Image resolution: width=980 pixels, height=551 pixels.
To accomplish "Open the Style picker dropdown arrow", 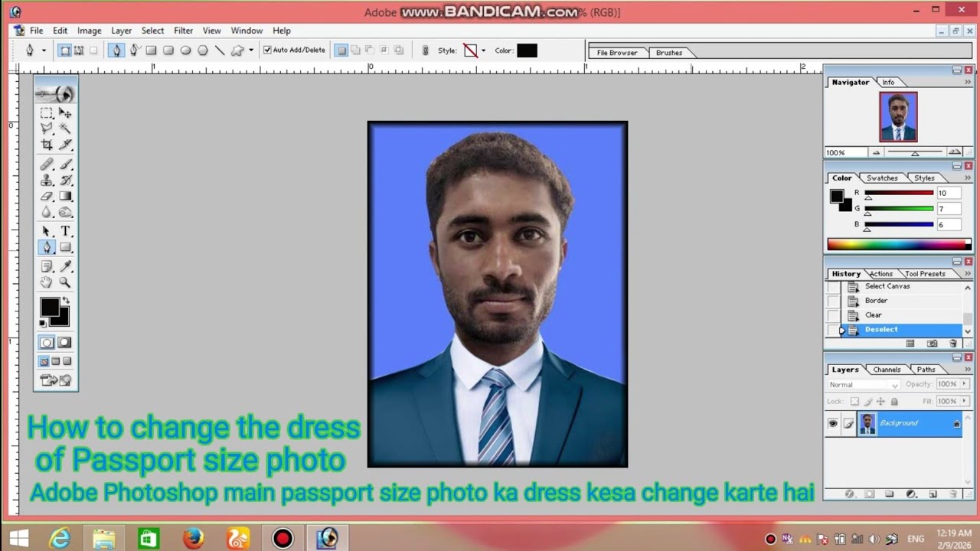I will point(483,51).
